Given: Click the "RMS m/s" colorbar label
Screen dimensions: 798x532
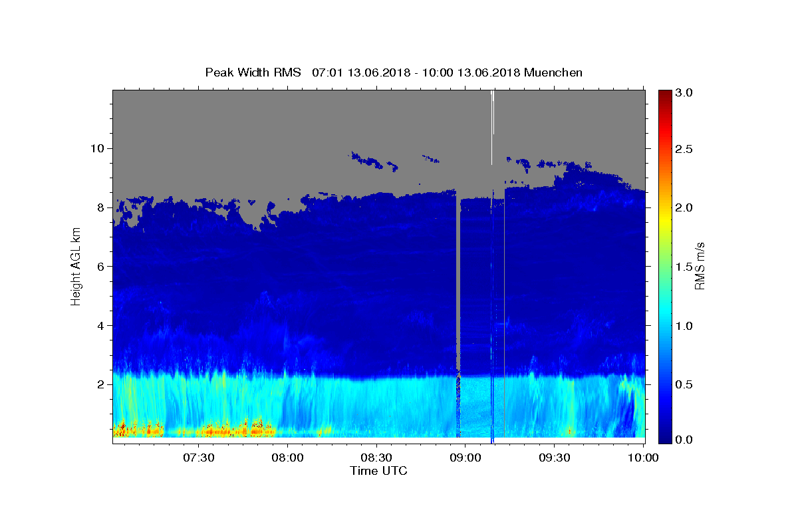Looking at the screenshot, I should (x=699, y=267).
